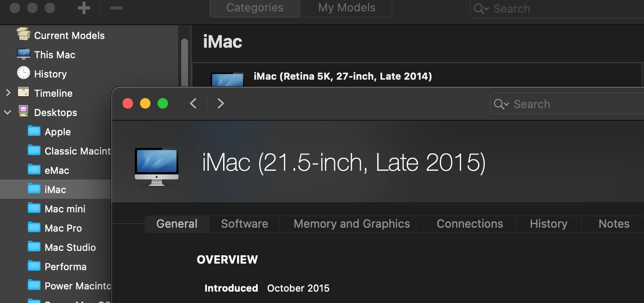644x303 pixels.
Task: Click the minus toolbar button
Action: pyautogui.click(x=116, y=7)
